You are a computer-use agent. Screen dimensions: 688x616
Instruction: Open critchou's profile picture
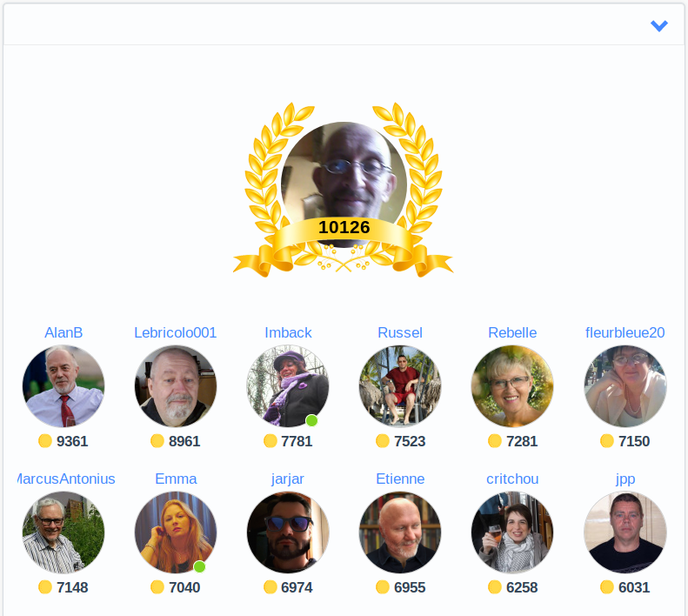tap(512, 532)
